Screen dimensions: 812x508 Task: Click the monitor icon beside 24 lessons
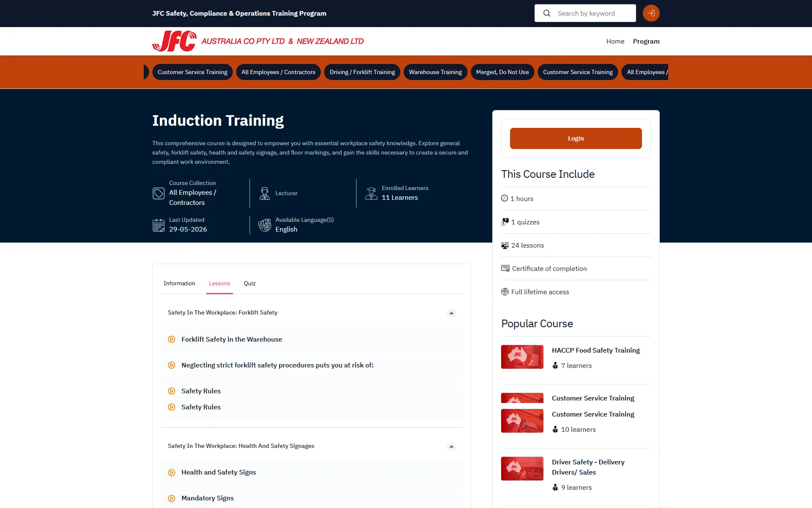click(505, 245)
